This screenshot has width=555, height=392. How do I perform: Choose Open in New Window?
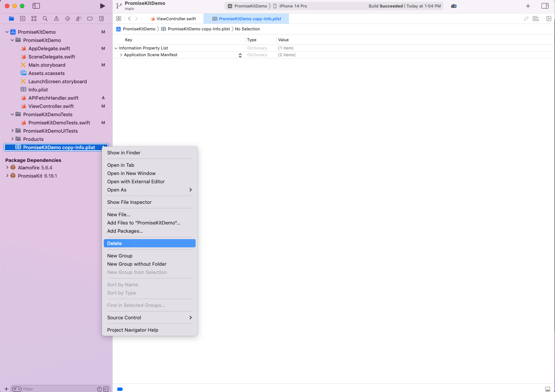coord(150,173)
